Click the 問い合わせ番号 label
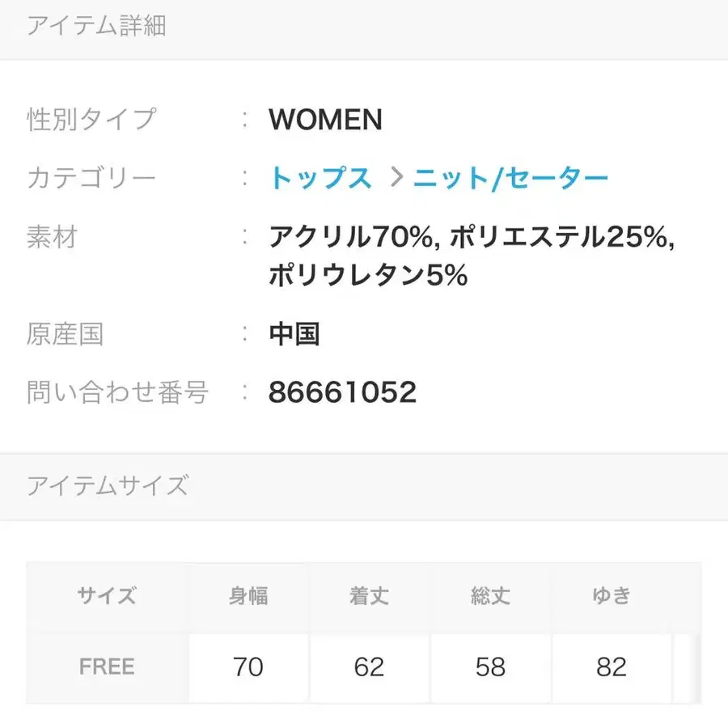The height and width of the screenshot is (728, 728). 118,392
